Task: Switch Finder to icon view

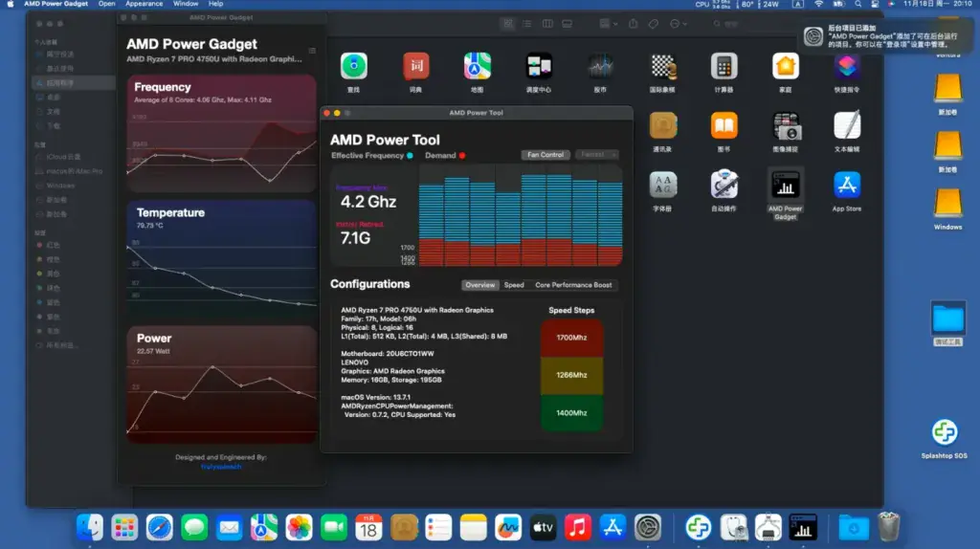Action: 508,24
